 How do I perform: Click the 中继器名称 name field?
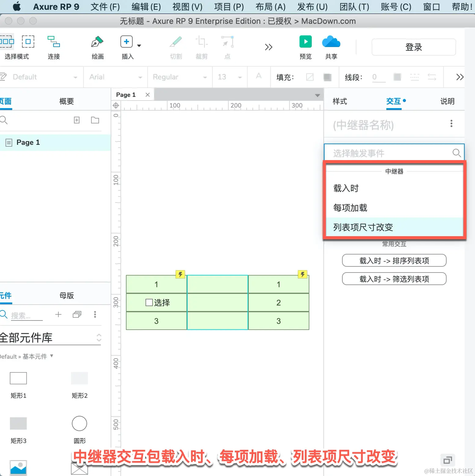[363, 125]
